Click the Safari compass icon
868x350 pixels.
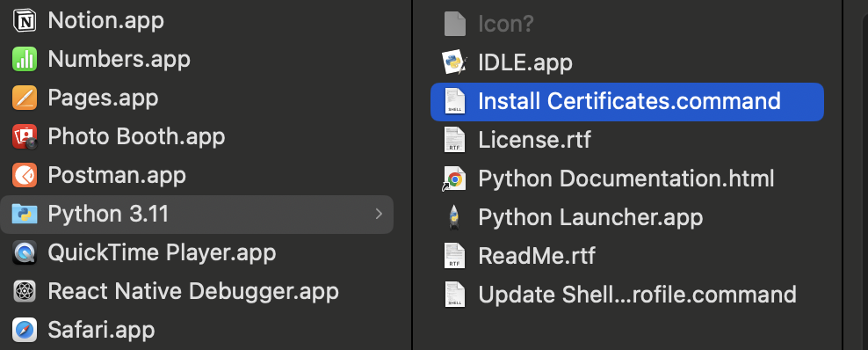(x=25, y=331)
